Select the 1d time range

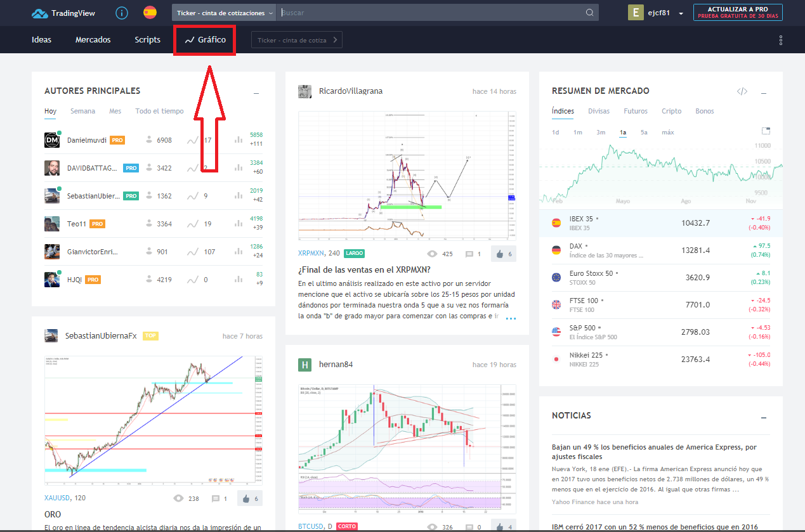click(x=556, y=133)
